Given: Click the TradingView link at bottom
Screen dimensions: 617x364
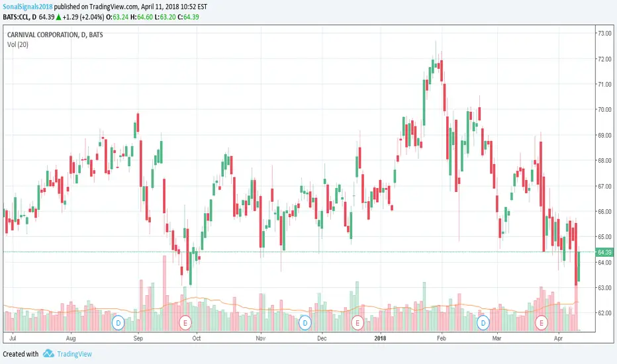Looking at the screenshot, I should pyautogui.click(x=74, y=354).
